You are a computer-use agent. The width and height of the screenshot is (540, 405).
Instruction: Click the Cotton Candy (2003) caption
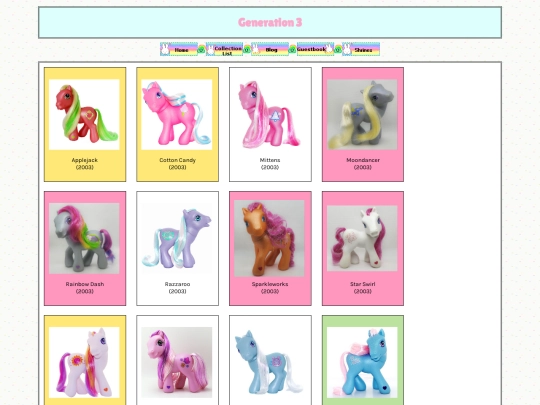click(177, 164)
